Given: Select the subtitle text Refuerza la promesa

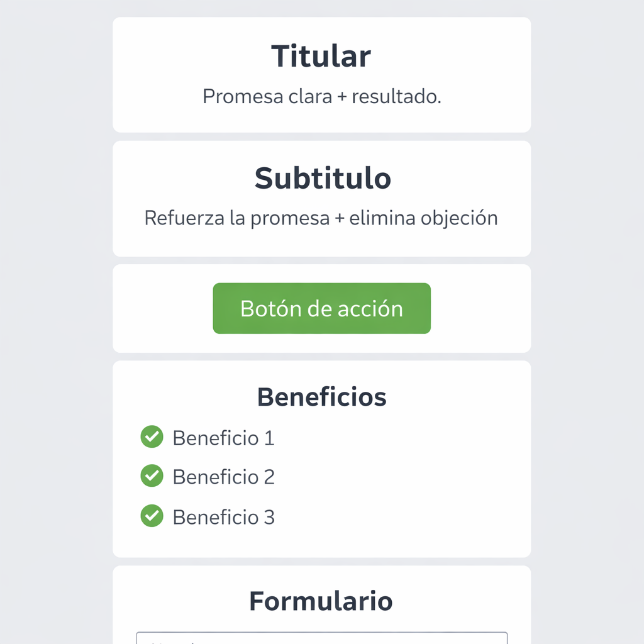Looking at the screenshot, I should tap(321, 218).
